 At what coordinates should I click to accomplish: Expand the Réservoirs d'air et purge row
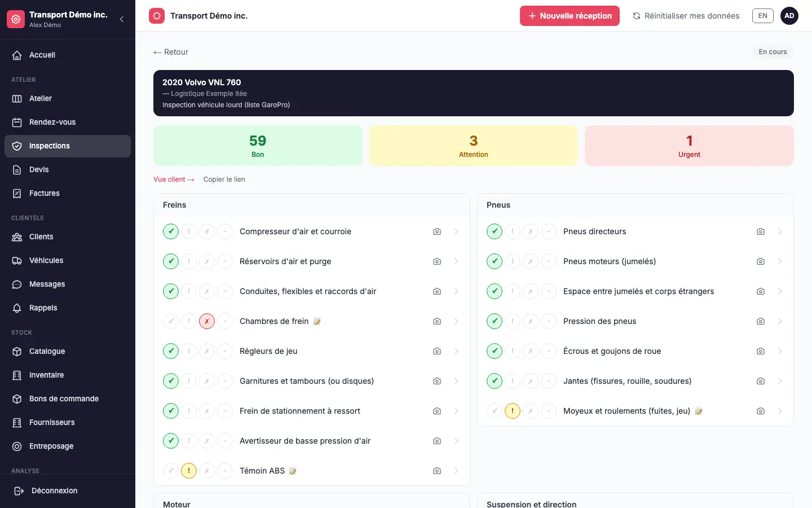[x=456, y=261]
